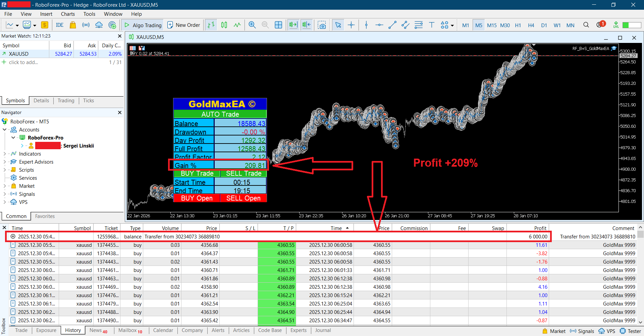The height and width of the screenshot is (336, 644).
Task: Toggle the chart shift option
Action: pyautogui.click(x=306, y=25)
